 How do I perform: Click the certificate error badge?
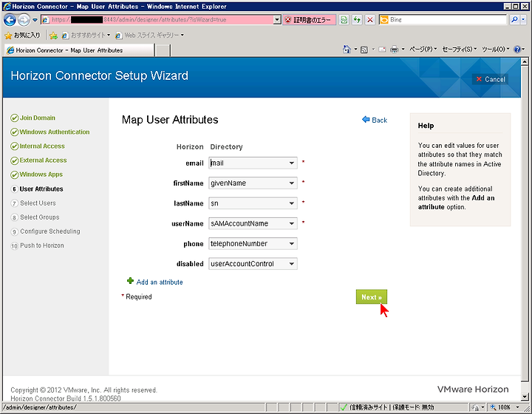tap(310, 20)
